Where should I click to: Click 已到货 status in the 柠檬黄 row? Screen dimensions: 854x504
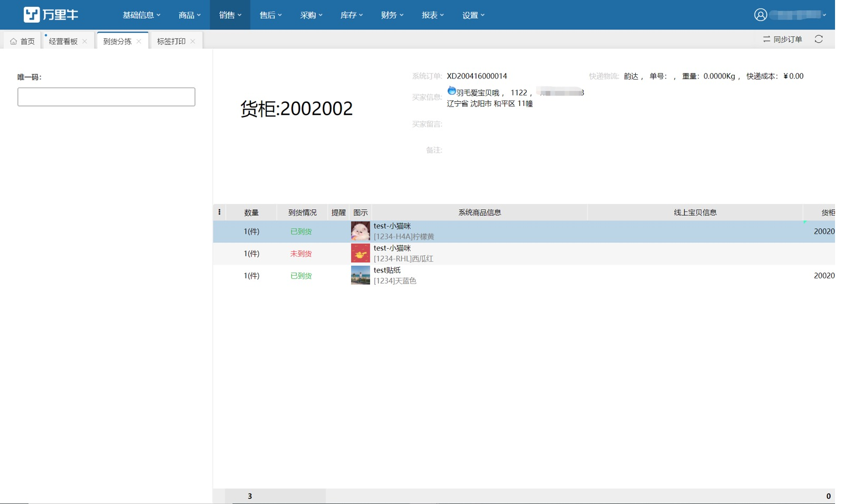point(301,231)
